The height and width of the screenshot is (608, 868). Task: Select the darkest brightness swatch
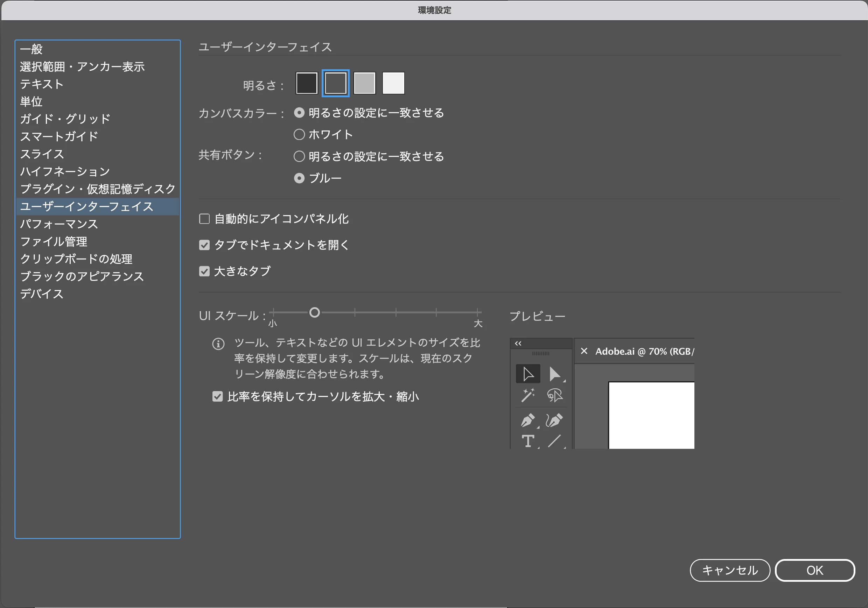pos(306,83)
